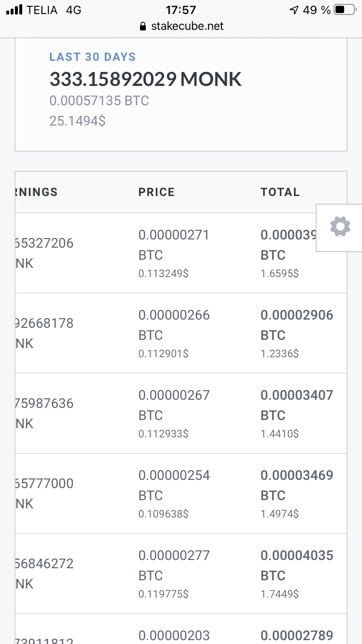Sort by the TOTAL column header
This screenshot has width=362, height=644.
coord(280,192)
